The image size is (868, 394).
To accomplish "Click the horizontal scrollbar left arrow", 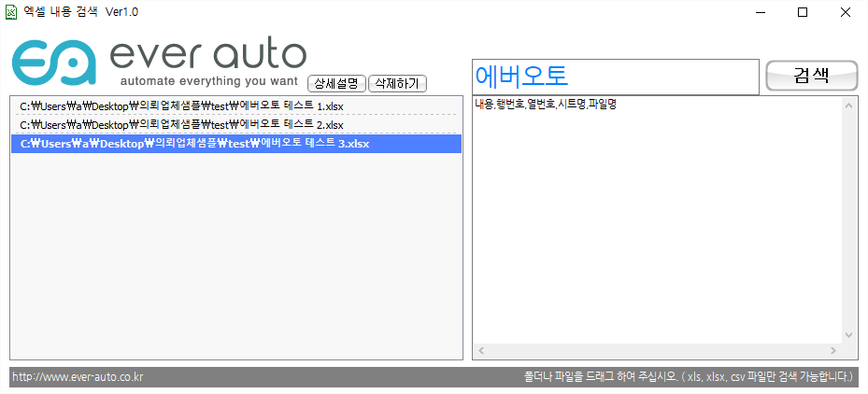I will 480,350.
